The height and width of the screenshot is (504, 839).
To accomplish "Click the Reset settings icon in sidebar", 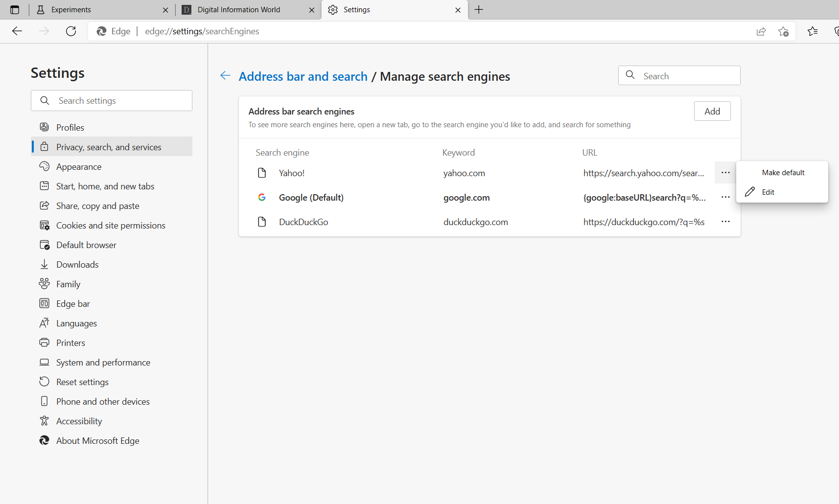I will (x=45, y=382).
